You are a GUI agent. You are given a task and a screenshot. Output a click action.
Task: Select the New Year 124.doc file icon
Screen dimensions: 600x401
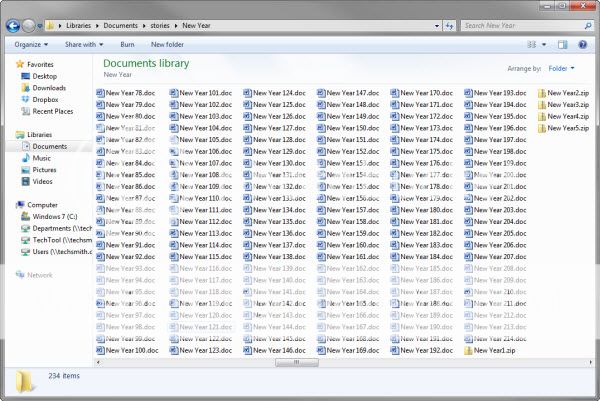tap(248, 93)
